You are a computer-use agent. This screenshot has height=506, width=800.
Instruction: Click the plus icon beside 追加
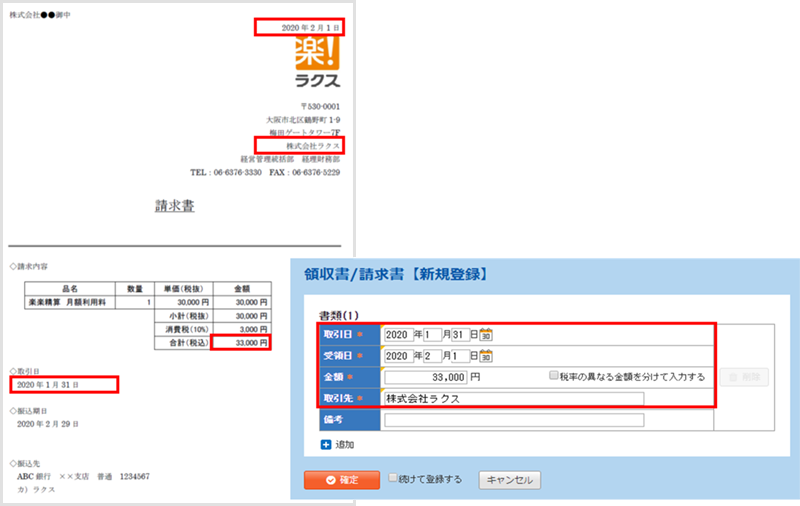pos(326,444)
